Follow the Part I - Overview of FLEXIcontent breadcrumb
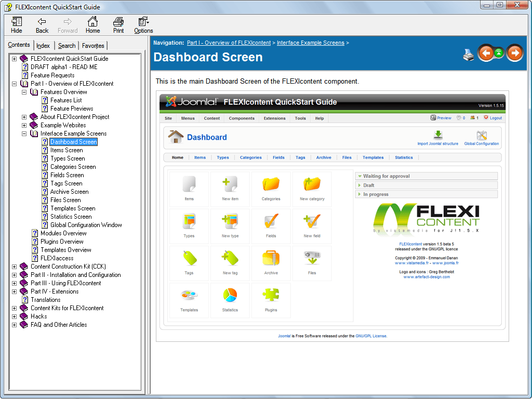 tap(229, 43)
